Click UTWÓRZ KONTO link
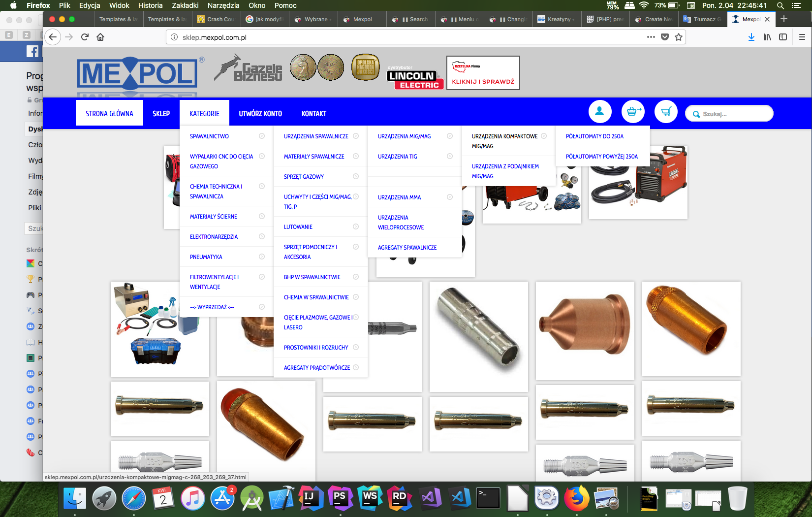The height and width of the screenshot is (517, 812). tap(260, 113)
